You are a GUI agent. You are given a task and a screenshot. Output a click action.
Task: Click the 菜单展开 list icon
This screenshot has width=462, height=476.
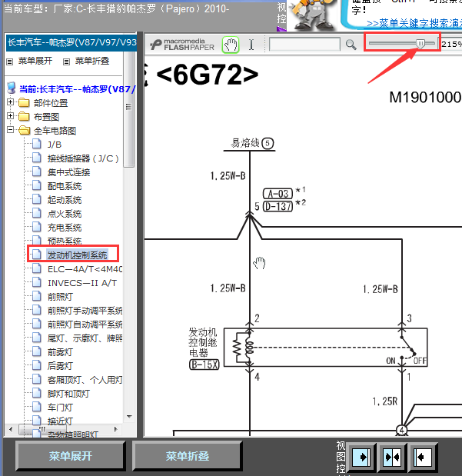pos(10,62)
